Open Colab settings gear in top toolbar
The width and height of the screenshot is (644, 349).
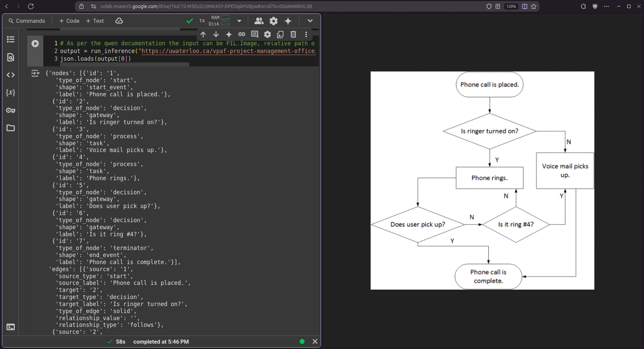pyautogui.click(x=274, y=21)
